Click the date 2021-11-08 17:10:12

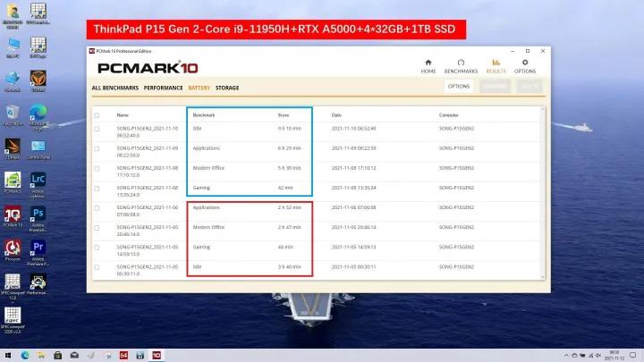[x=353, y=168]
